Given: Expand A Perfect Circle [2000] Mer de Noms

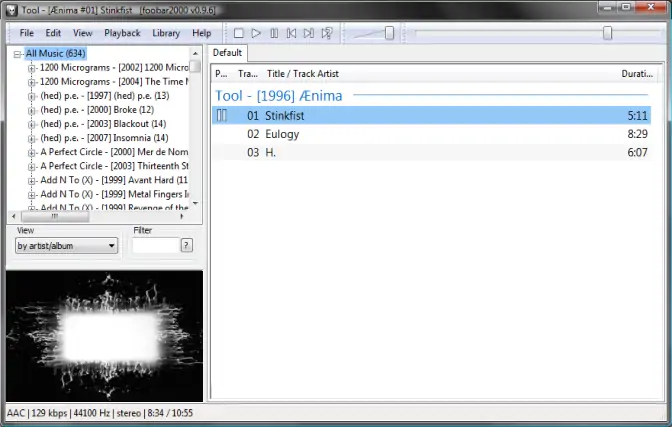Looking at the screenshot, I should pos(31,153).
